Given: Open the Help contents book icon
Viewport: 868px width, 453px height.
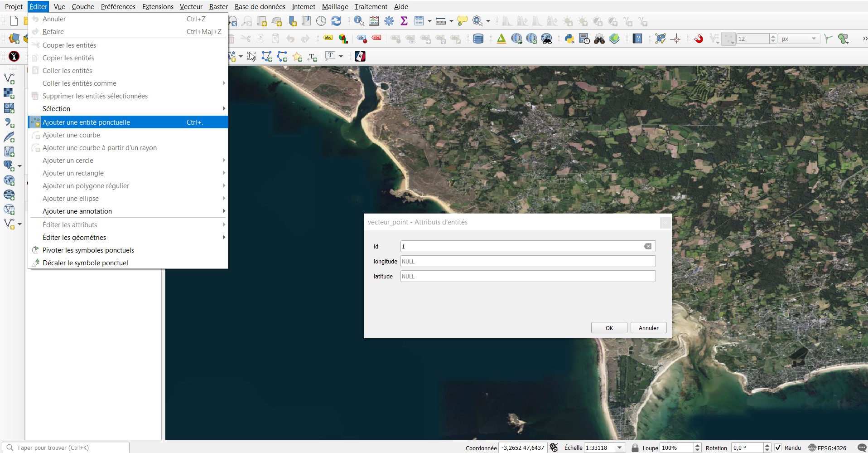Looking at the screenshot, I should point(637,39).
